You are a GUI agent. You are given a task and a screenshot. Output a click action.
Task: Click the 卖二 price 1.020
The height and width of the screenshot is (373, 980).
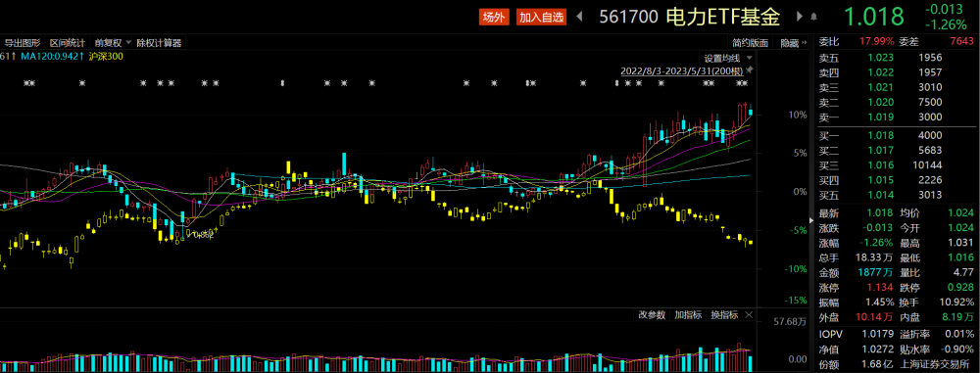click(880, 103)
